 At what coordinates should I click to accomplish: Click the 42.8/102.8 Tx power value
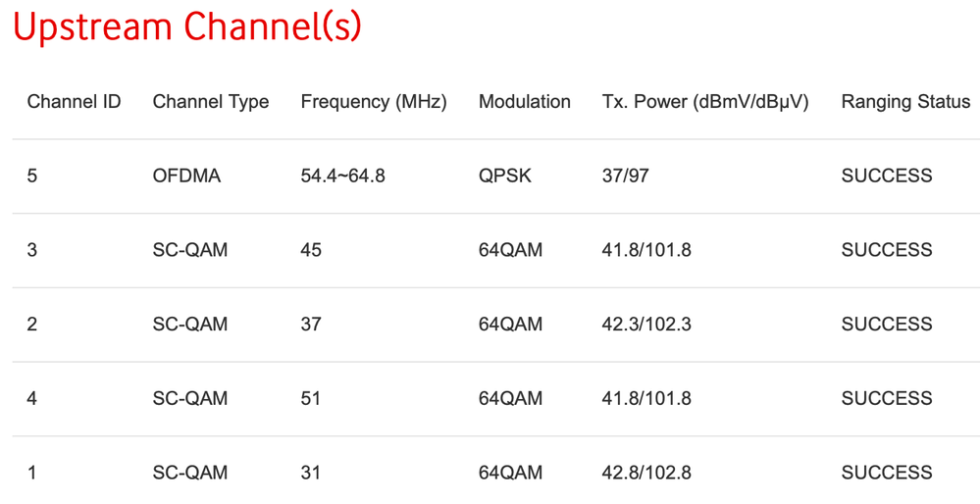645,473
